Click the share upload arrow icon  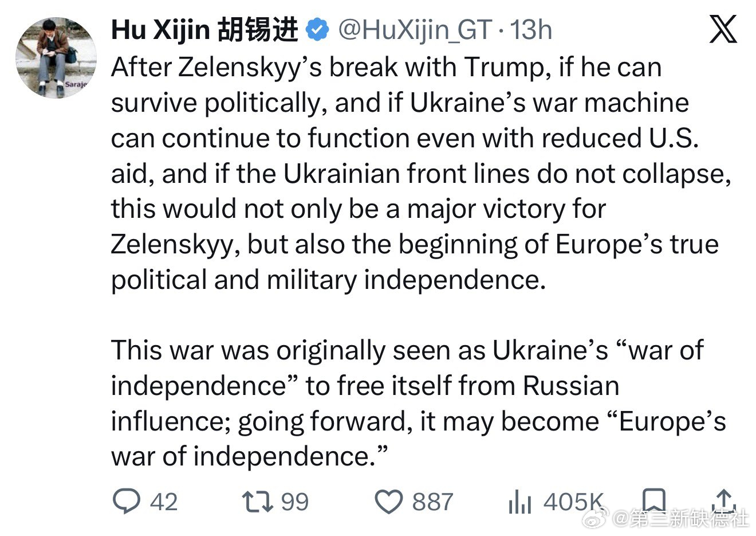[x=723, y=501]
